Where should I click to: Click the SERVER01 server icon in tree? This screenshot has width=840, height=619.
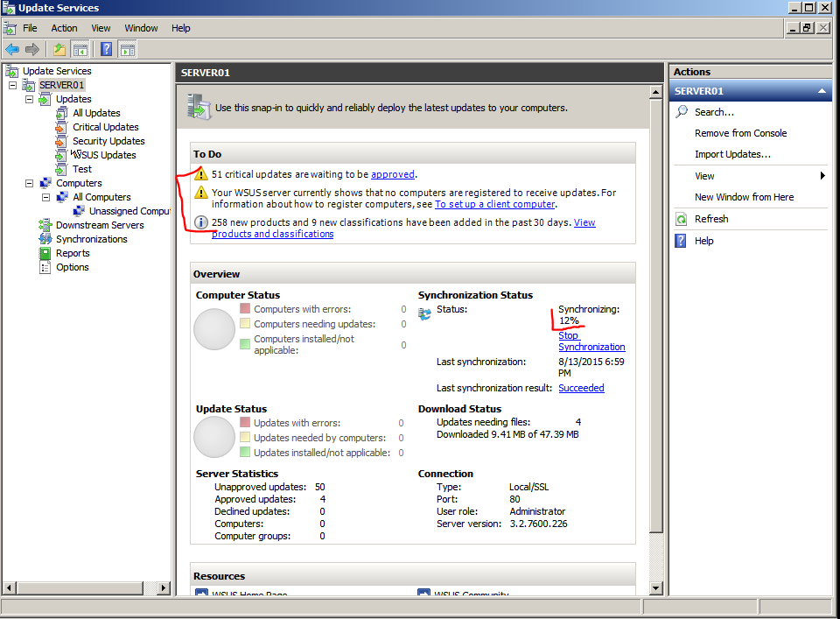coord(29,85)
